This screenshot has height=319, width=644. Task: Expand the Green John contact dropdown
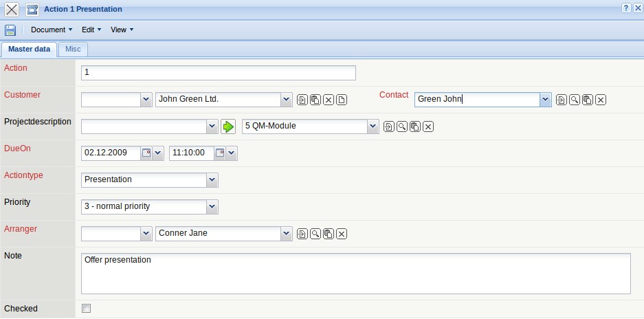point(546,100)
